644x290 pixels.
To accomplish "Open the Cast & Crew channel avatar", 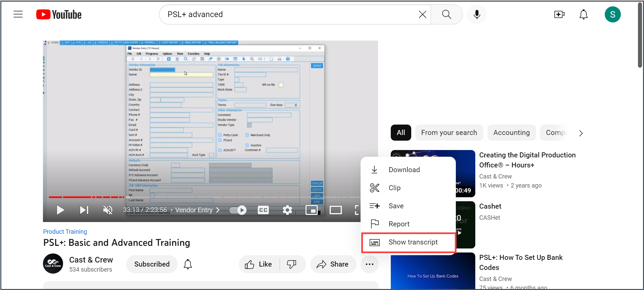I will pyautogui.click(x=53, y=264).
